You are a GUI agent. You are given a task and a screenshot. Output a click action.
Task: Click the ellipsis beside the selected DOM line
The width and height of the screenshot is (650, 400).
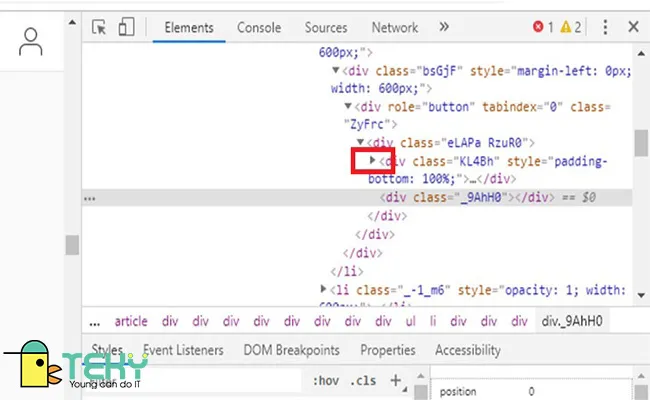90,198
